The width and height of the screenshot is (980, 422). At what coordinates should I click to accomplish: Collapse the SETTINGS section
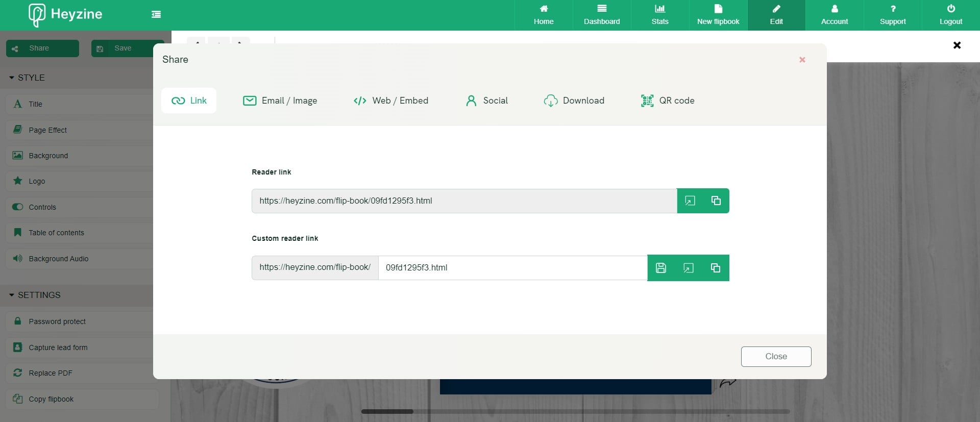click(x=35, y=295)
